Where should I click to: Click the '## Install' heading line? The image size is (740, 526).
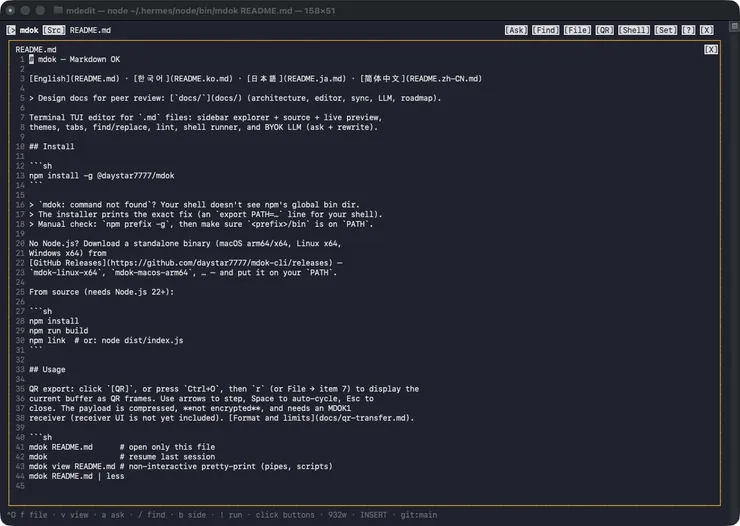pos(51,147)
